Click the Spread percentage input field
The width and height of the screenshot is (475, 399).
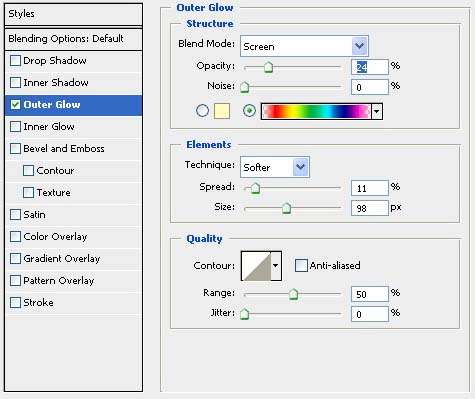coord(370,188)
